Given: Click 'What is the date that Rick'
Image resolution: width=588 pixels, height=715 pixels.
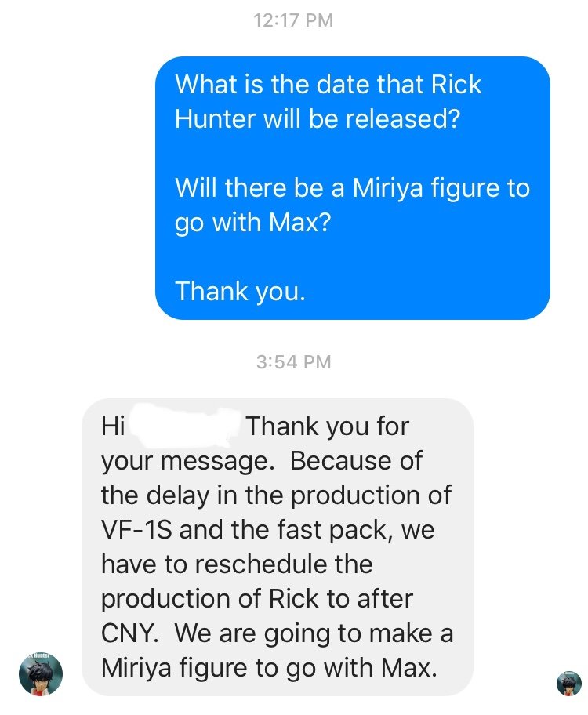Looking at the screenshot, I should pyautogui.click(x=328, y=85).
